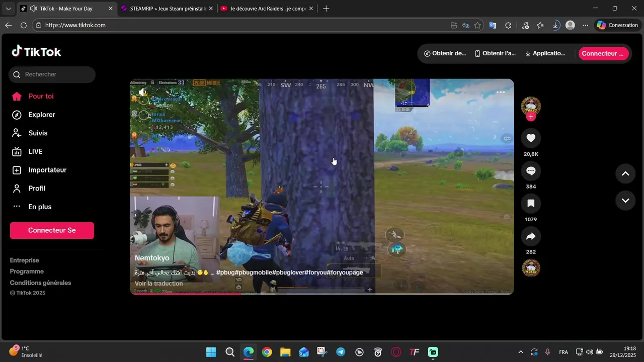Expand the Conditions générales footer section
This screenshot has height=362, width=644.
(x=40, y=283)
